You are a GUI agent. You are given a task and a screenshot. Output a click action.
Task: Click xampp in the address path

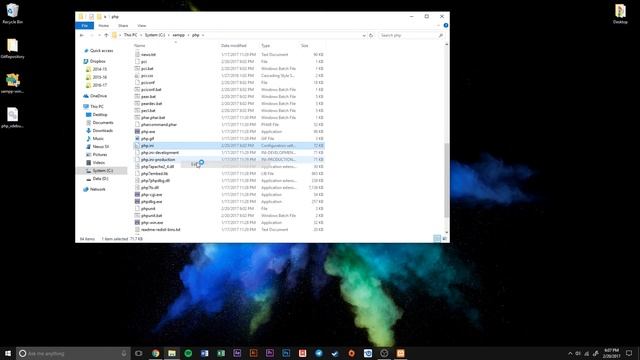click(x=178, y=35)
